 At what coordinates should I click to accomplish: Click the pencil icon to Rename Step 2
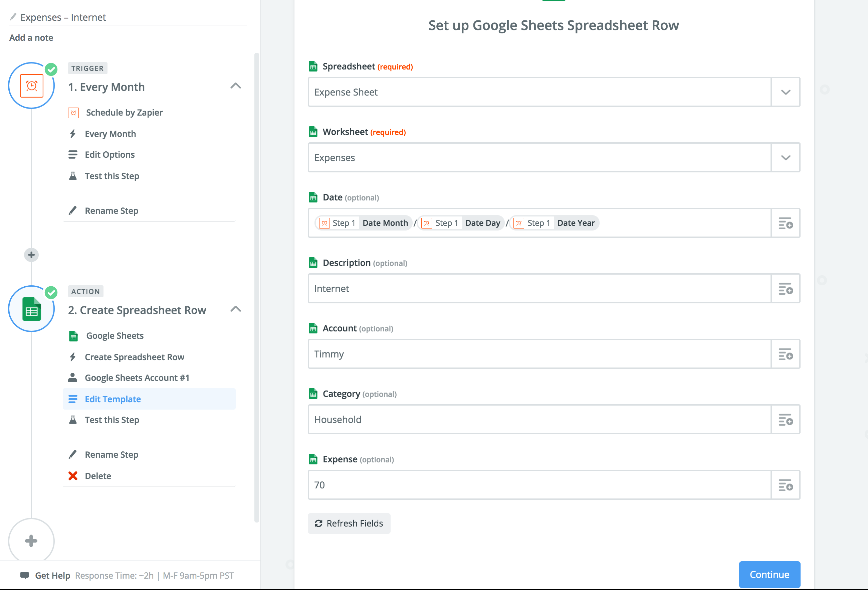[73, 454]
